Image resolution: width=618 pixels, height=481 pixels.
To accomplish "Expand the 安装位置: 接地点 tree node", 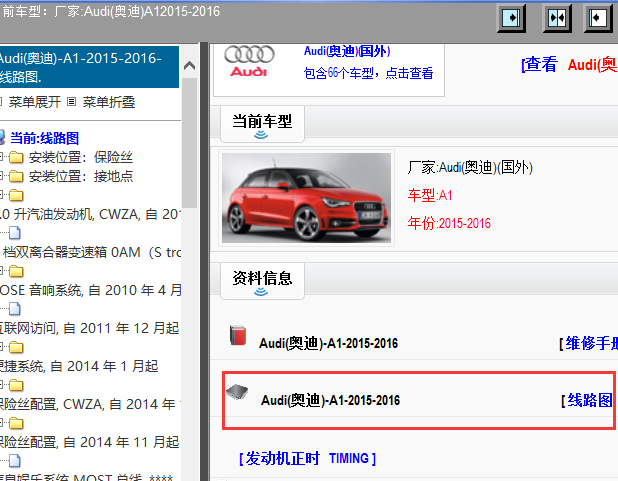I will point(2,176).
